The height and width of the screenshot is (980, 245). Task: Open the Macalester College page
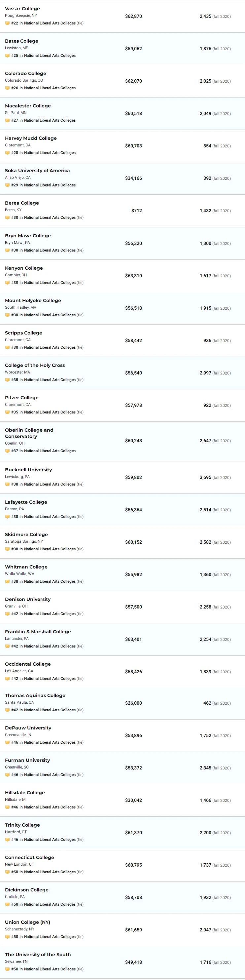pos(28,106)
